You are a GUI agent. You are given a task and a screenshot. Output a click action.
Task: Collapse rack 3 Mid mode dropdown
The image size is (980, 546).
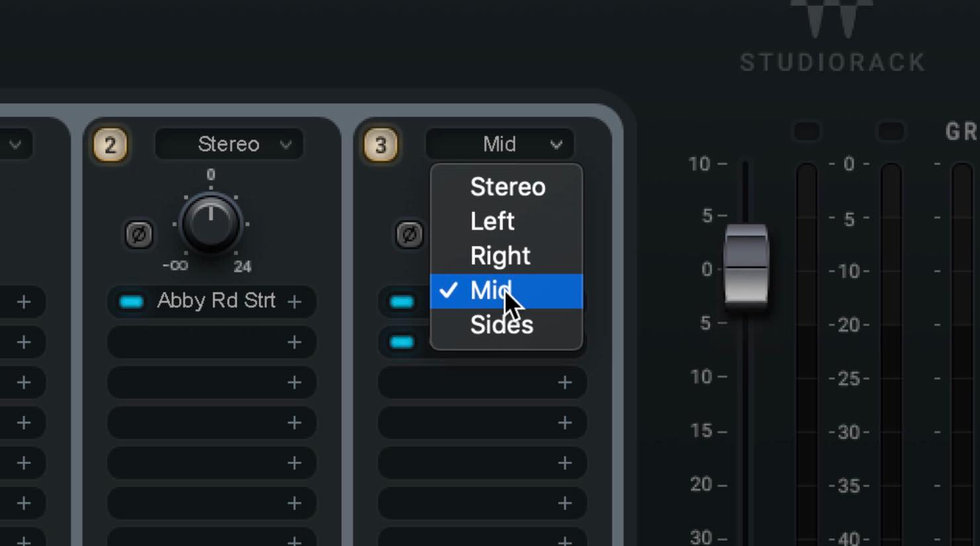(x=500, y=144)
